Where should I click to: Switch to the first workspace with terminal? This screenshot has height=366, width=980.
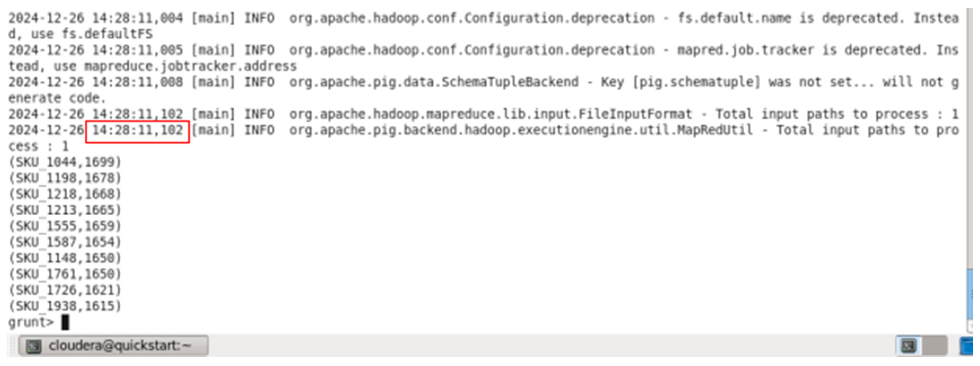click(909, 346)
